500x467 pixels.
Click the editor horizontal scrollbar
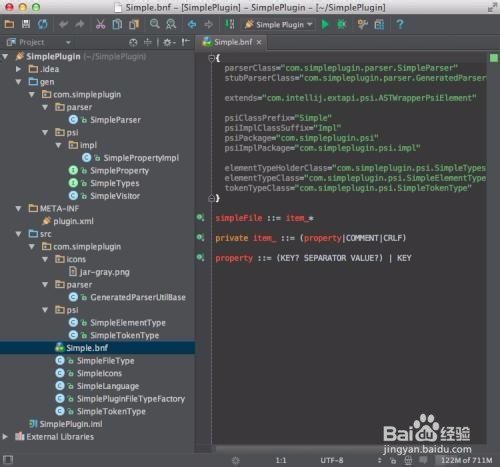[349, 449]
